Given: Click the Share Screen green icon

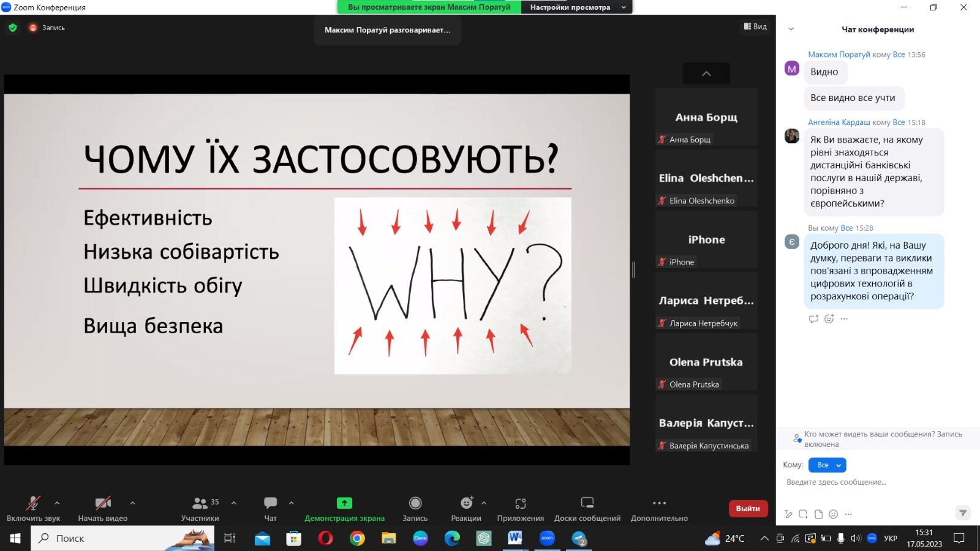Looking at the screenshot, I should click(x=344, y=503).
